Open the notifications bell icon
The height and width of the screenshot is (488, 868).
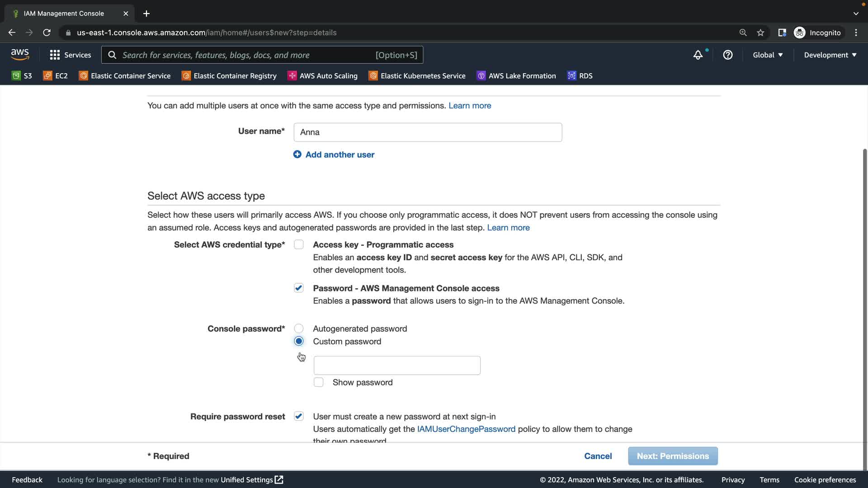(698, 55)
